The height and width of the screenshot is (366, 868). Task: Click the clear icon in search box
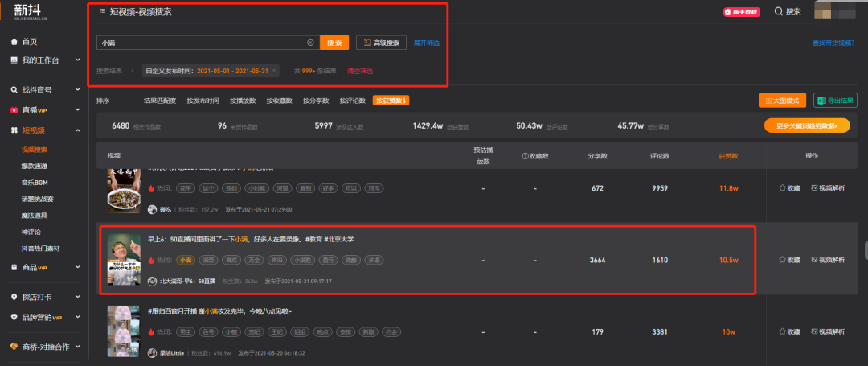pyautogui.click(x=310, y=43)
